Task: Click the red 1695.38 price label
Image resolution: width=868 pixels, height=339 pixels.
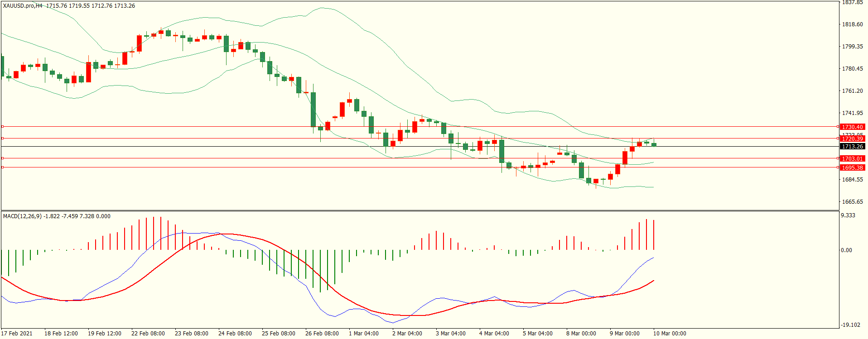Action: tap(852, 168)
